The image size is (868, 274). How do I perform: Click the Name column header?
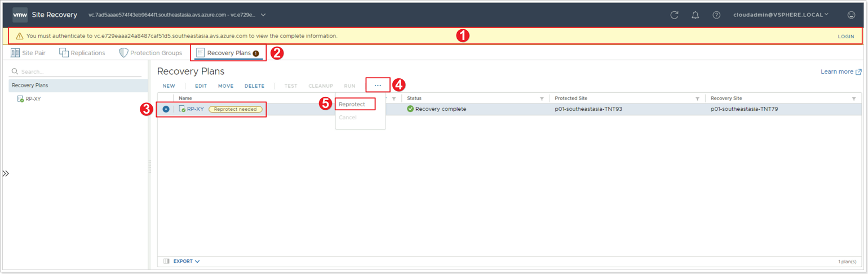(185, 98)
